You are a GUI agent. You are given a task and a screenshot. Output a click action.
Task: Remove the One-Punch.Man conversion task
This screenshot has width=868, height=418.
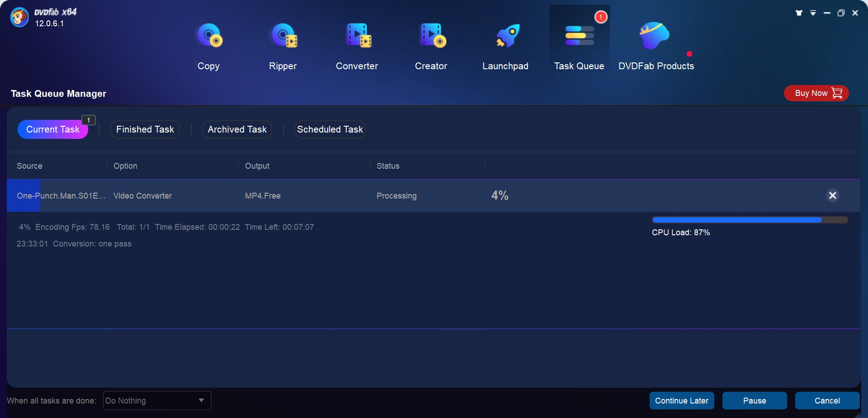coord(833,195)
